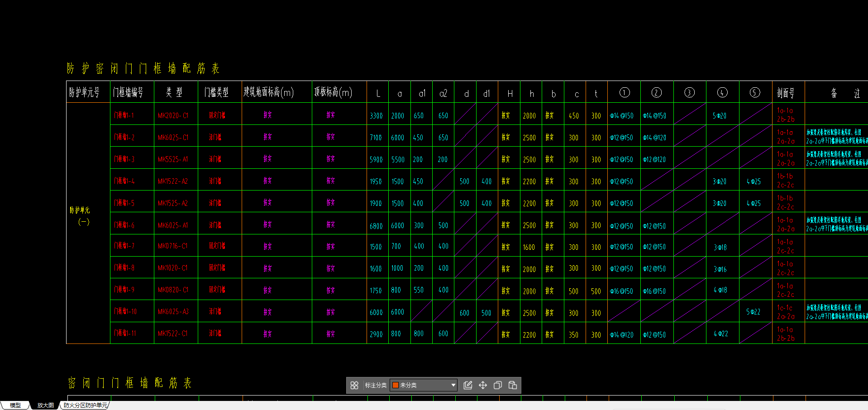
Task: Click the circled 5 column header
Action: click(x=755, y=92)
